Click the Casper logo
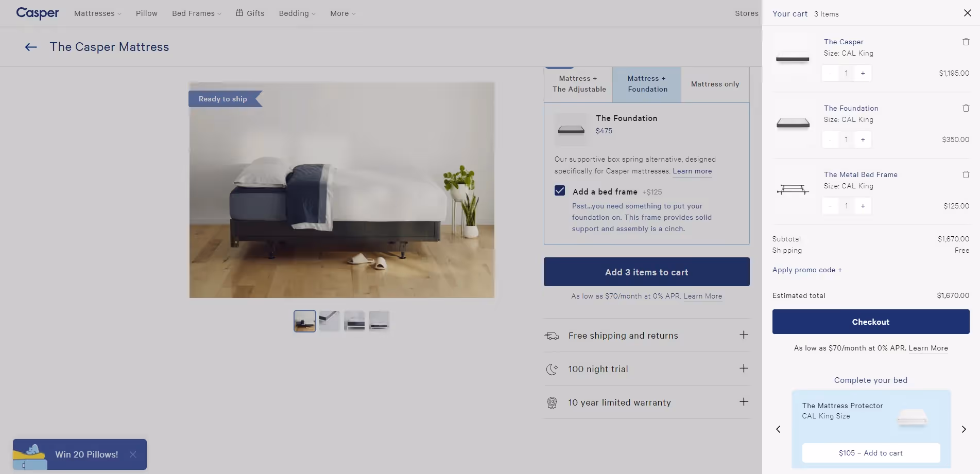 (38, 13)
